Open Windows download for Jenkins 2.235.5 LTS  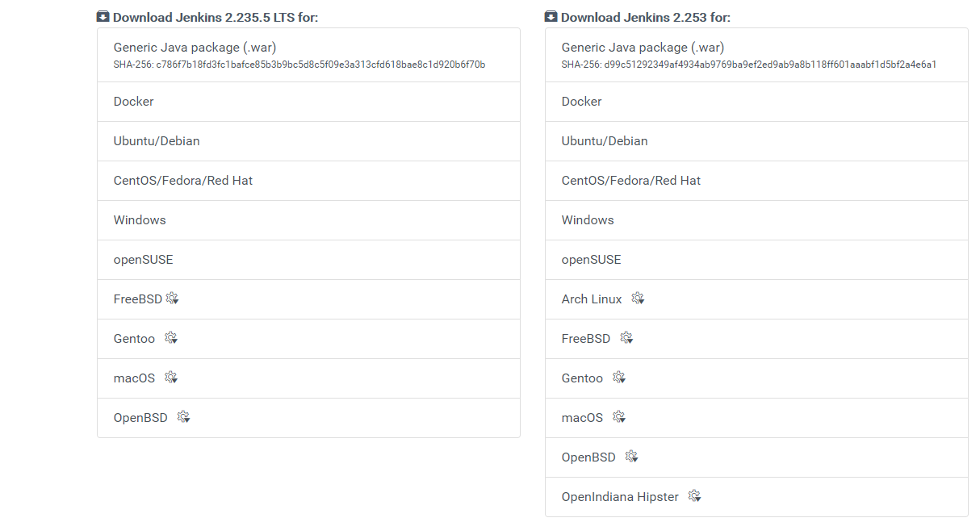point(308,220)
